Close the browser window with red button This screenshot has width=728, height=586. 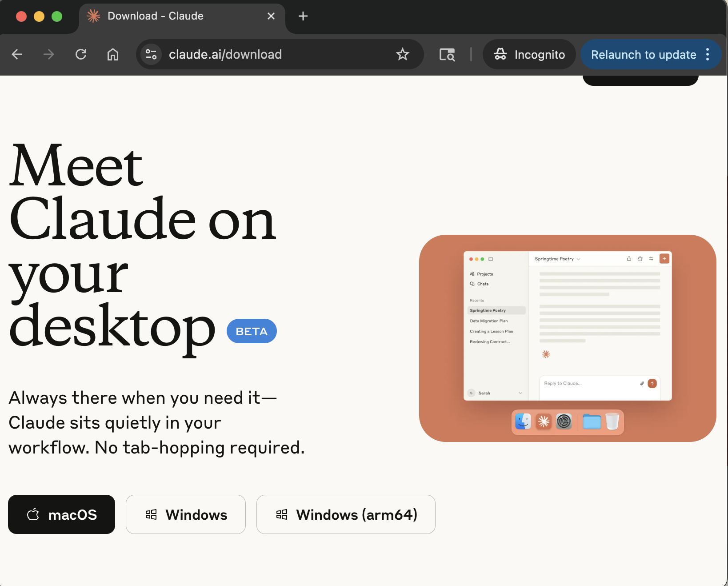pyautogui.click(x=21, y=16)
